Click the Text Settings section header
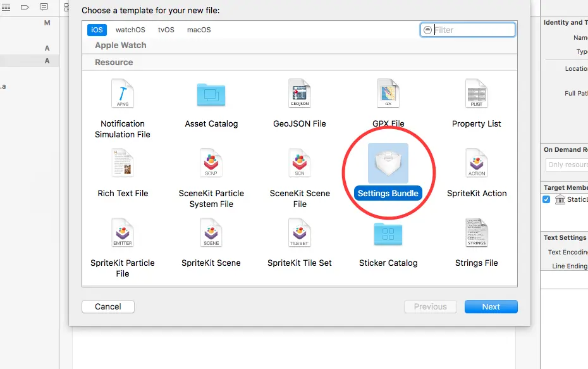 pyautogui.click(x=565, y=237)
